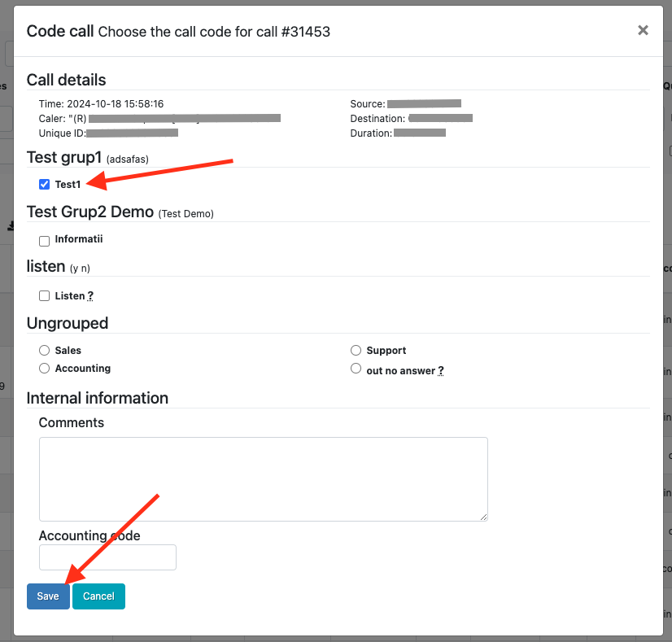Select the Support radio button
The width and height of the screenshot is (672, 642).
pyautogui.click(x=356, y=351)
